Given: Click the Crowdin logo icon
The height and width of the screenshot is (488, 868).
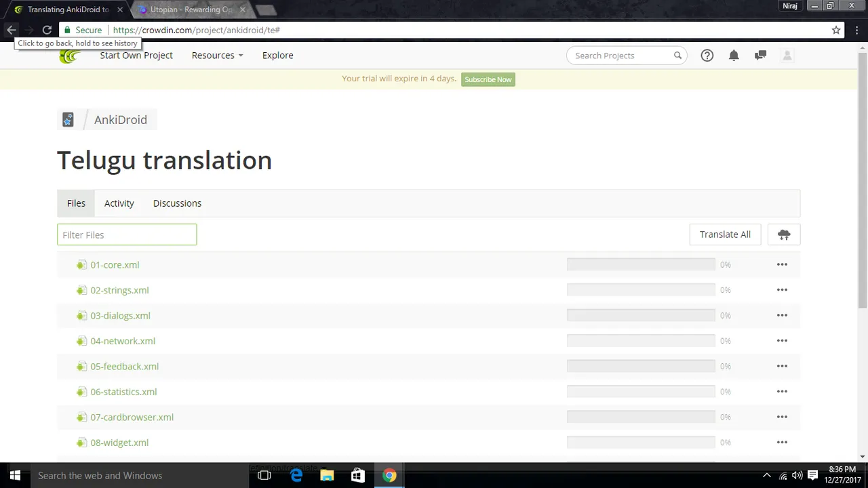Looking at the screenshot, I should [x=69, y=56].
